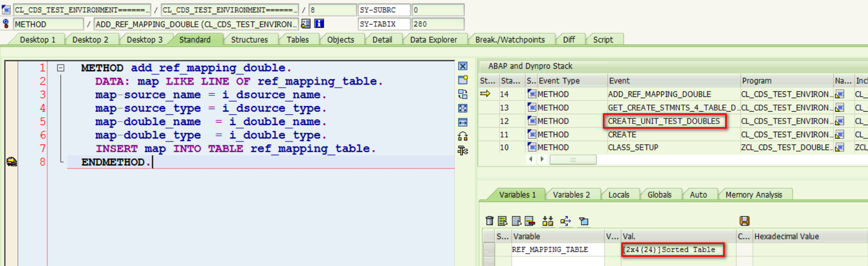Close the source code tool
868x266 pixels.
[463, 66]
